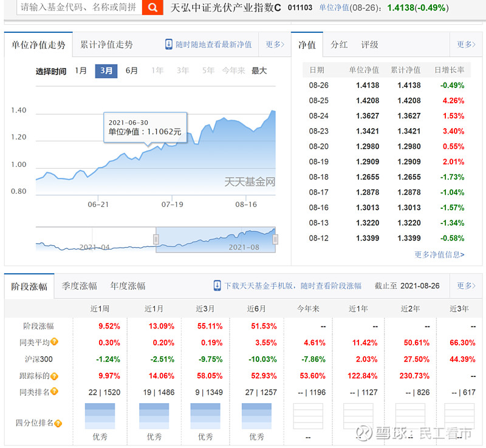Click selected range area in chart navigator
The height and width of the screenshot is (448, 486).
(216, 240)
